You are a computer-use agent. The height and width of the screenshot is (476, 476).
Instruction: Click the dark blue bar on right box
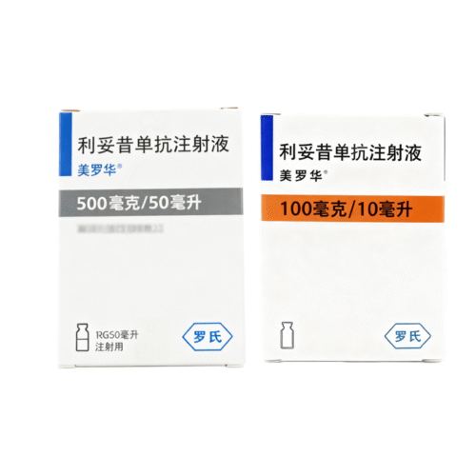[267, 148]
